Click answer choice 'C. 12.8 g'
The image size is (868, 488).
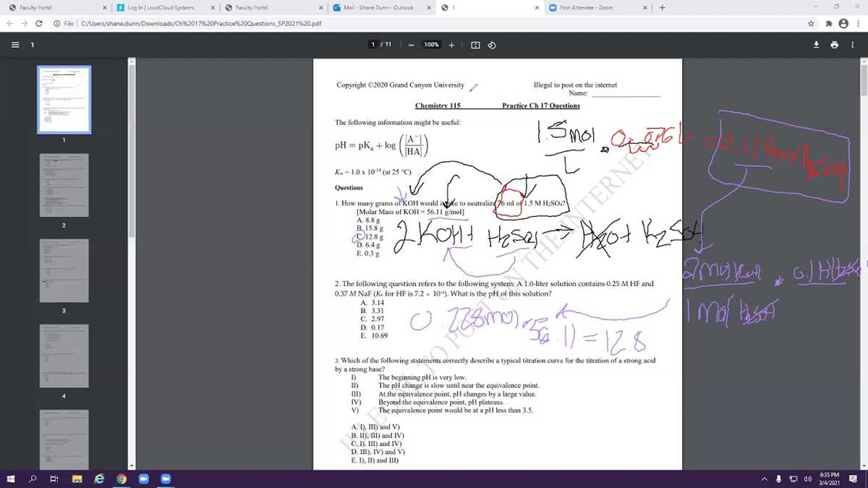click(370, 236)
